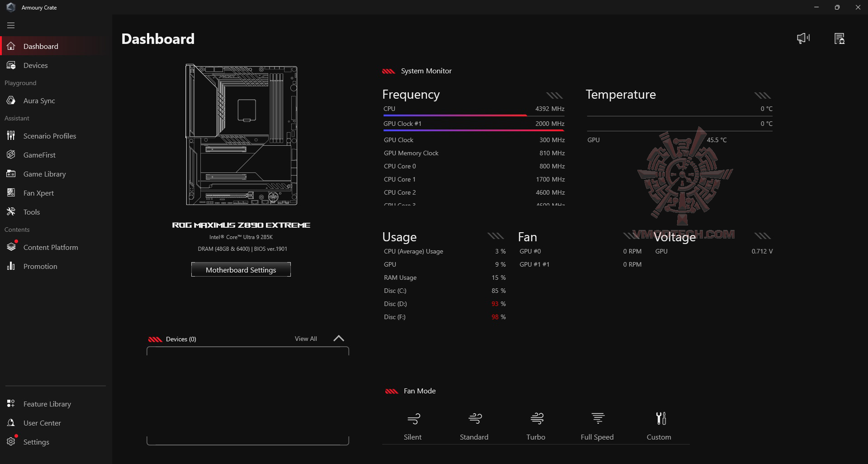Go to Devices menu item
The image size is (868, 464).
56,65
